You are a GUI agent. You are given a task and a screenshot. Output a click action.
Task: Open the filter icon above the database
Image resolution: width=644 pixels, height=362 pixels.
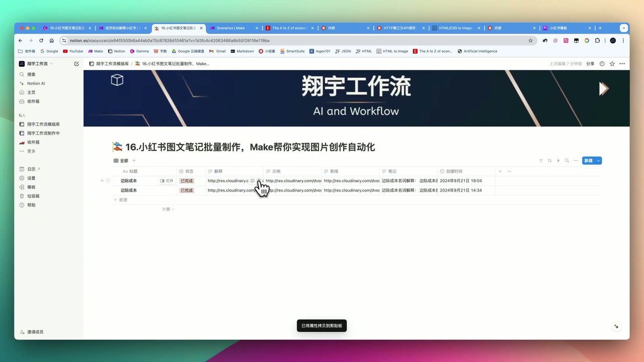point(541,160)
